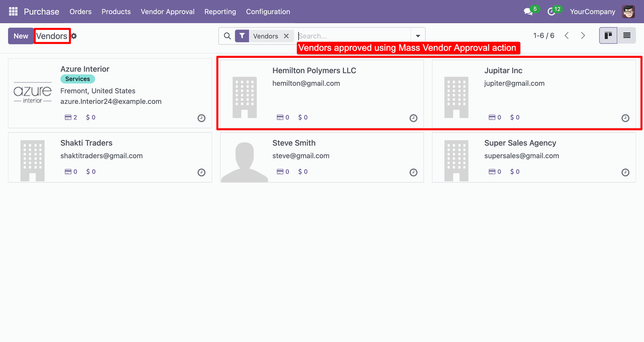Click the shaktitraders@gmail.com email text
644x342 pixels.
[101, 156]
